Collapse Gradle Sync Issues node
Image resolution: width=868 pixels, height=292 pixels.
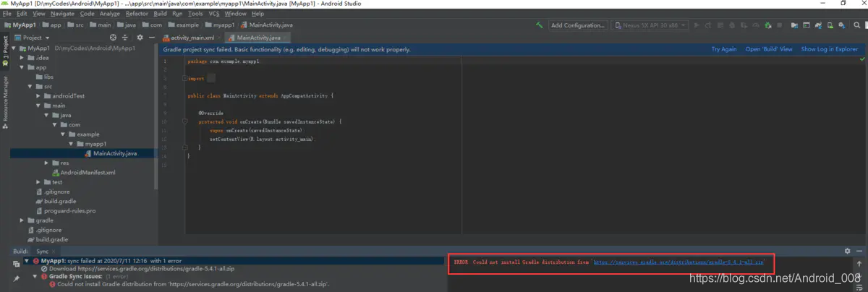tap(35, 276)
